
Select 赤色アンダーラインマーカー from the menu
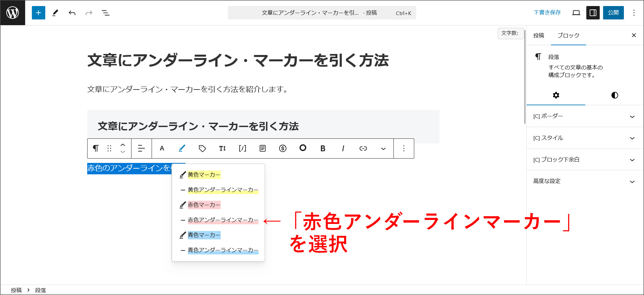(x=223, y=220)
